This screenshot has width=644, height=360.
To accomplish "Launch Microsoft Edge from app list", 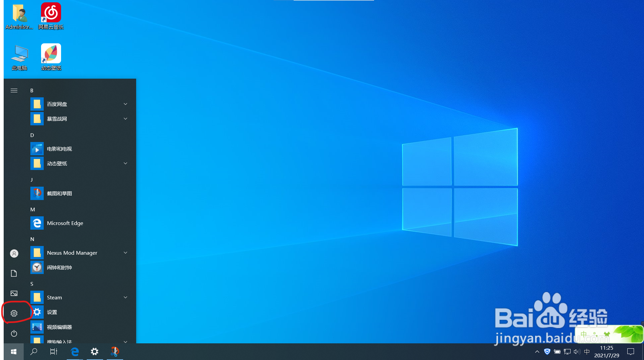I will (65, 223).
